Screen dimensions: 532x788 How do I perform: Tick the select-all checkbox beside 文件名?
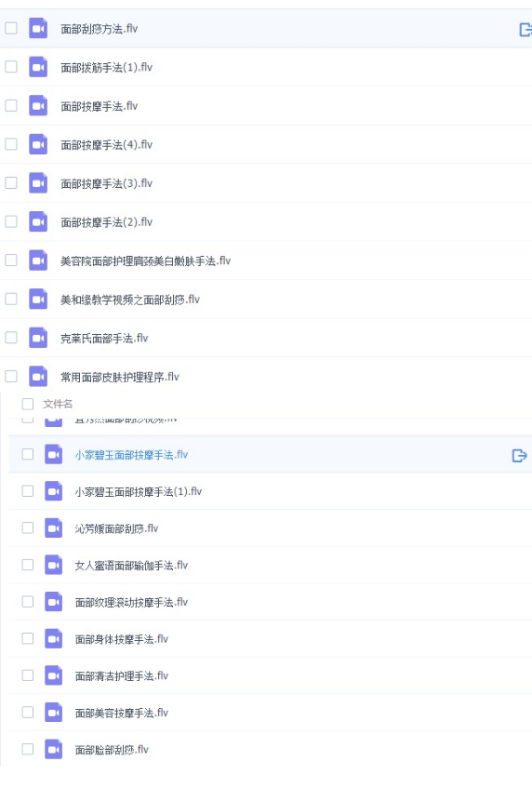(28, 404)
